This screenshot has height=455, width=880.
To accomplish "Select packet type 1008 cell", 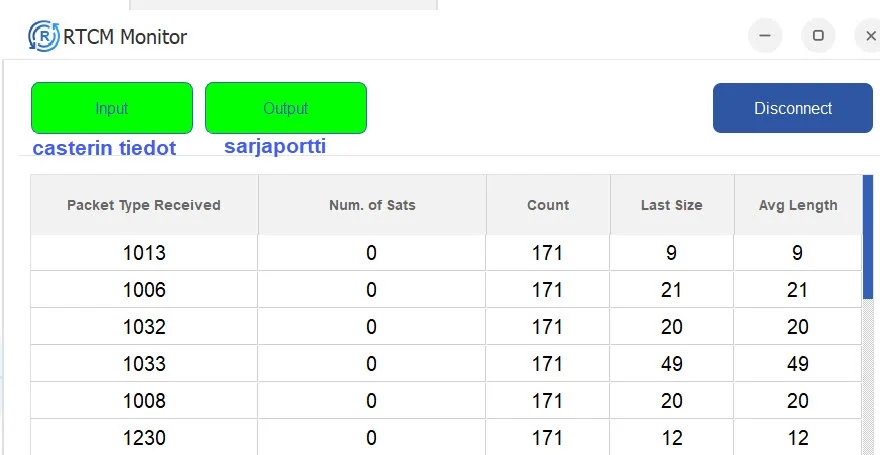I will (x=144, y=401).
